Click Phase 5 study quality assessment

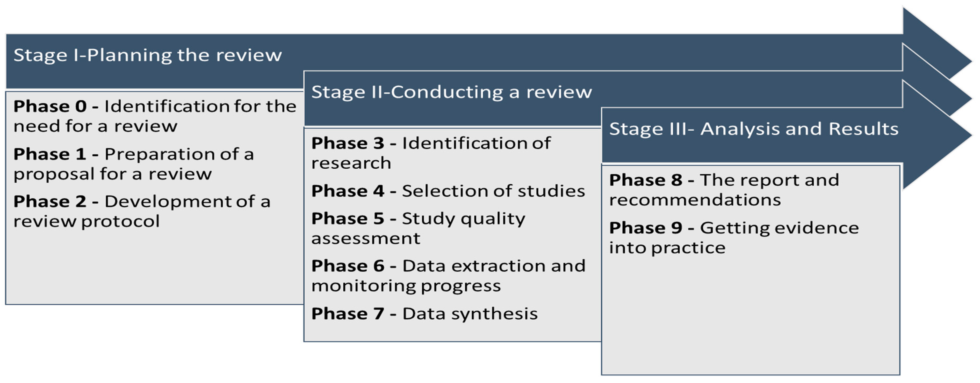coord(418,228)
